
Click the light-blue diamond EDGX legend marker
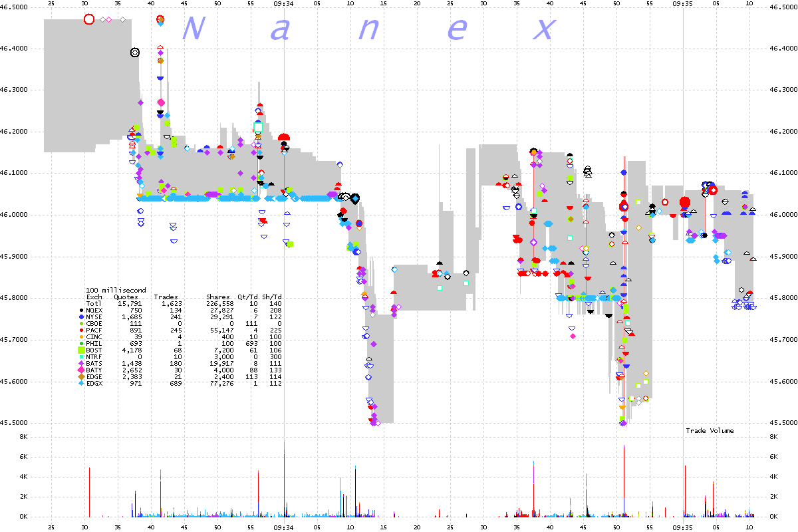click(81, 382)
